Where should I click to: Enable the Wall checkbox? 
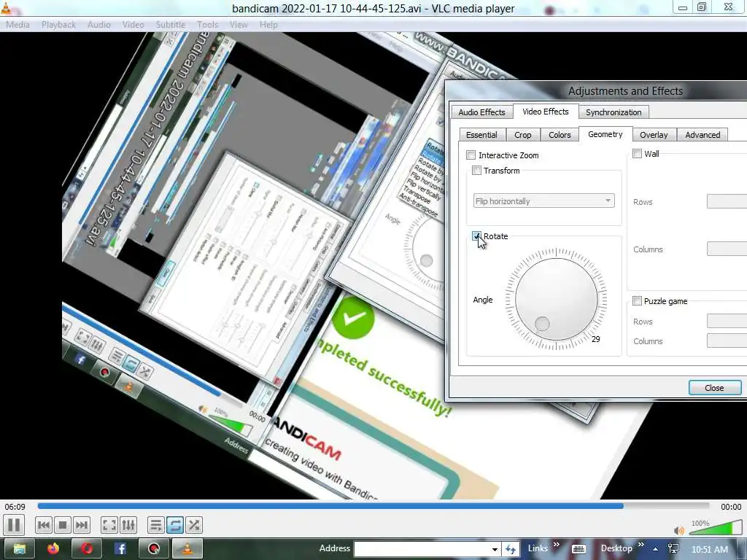(x=637, y=153)
